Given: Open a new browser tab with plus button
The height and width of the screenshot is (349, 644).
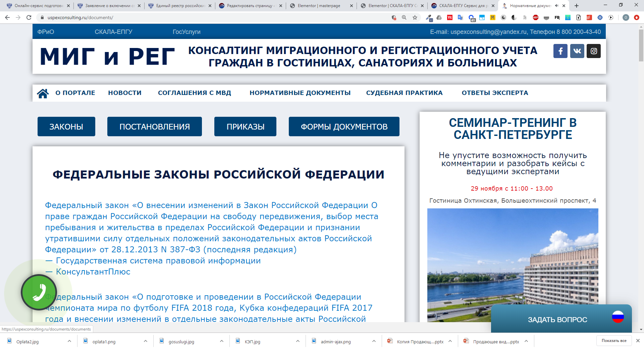Looking at the screenshot, I should (577, 6).
